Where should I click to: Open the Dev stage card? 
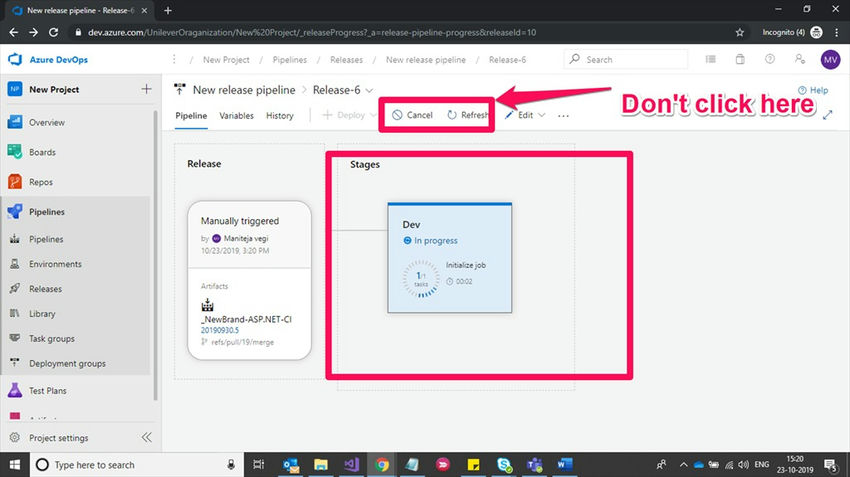point(449,257)
